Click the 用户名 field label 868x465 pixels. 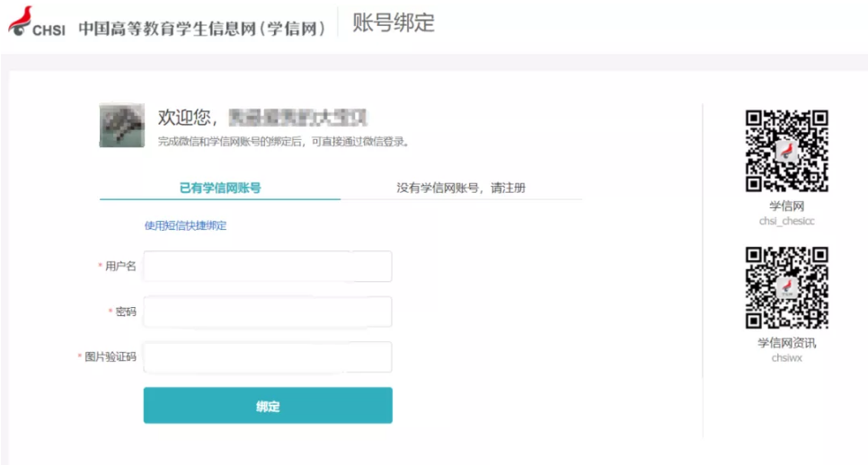pyautogui.click(x=120, y=267)
